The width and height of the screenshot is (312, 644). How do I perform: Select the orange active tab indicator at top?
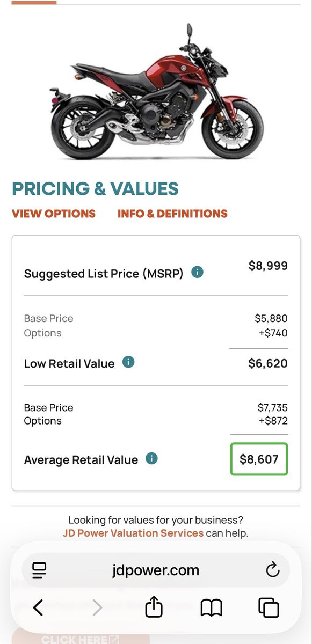[x=34, y=2]
